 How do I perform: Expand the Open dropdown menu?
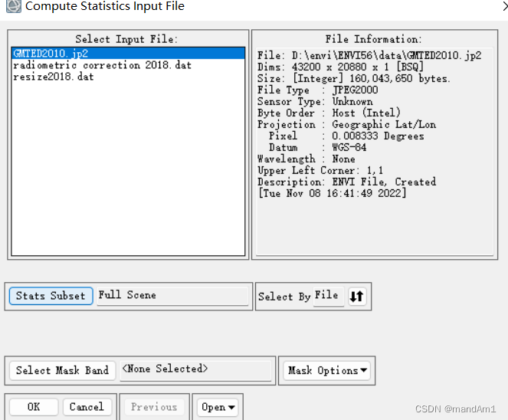point(218,407)
